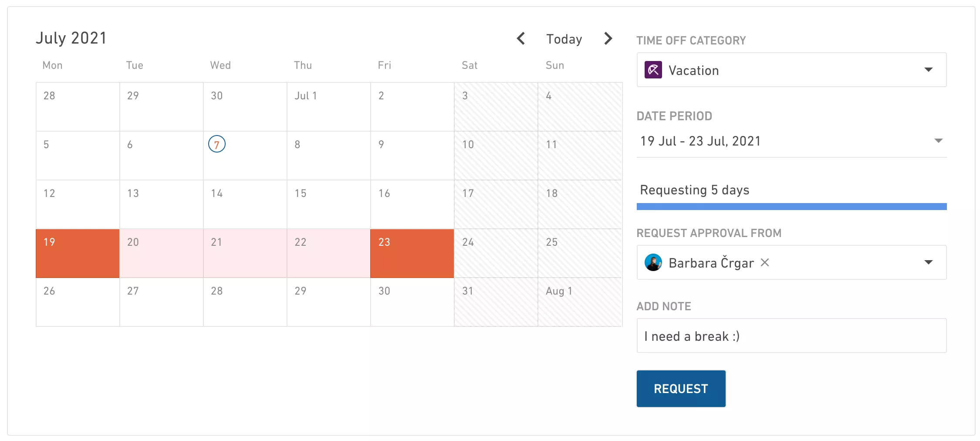Go to previous month with left chevron
980x441 pixels.
point(520,38)
